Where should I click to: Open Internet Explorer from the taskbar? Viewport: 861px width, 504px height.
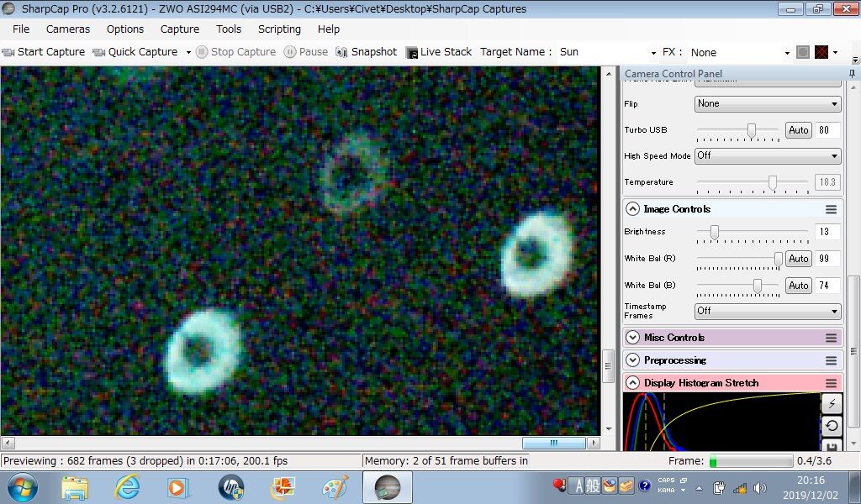126,487
